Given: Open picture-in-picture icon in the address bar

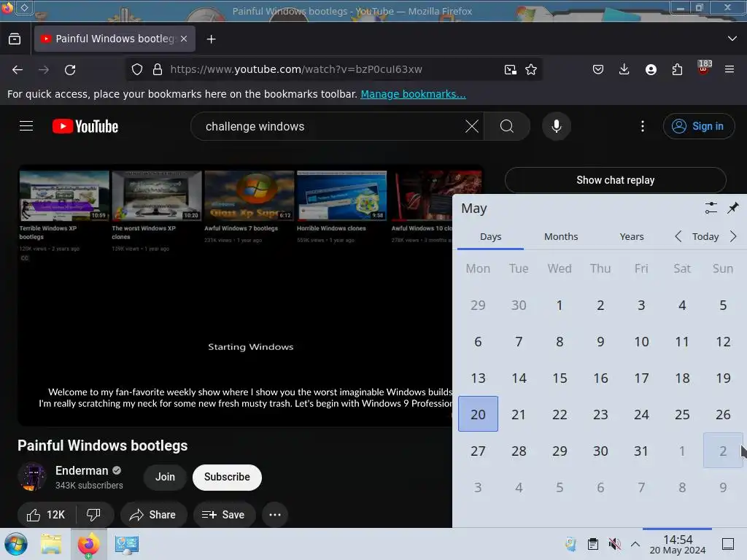Looking at the screenshot, I should pyautogui.click(x=510, y=69).
